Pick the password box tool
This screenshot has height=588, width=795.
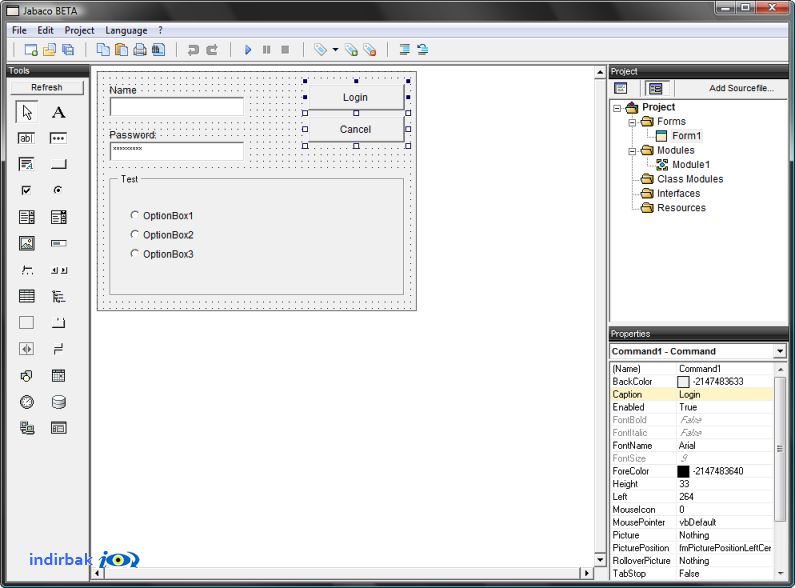pyautogui.click(x=58, y=138)
